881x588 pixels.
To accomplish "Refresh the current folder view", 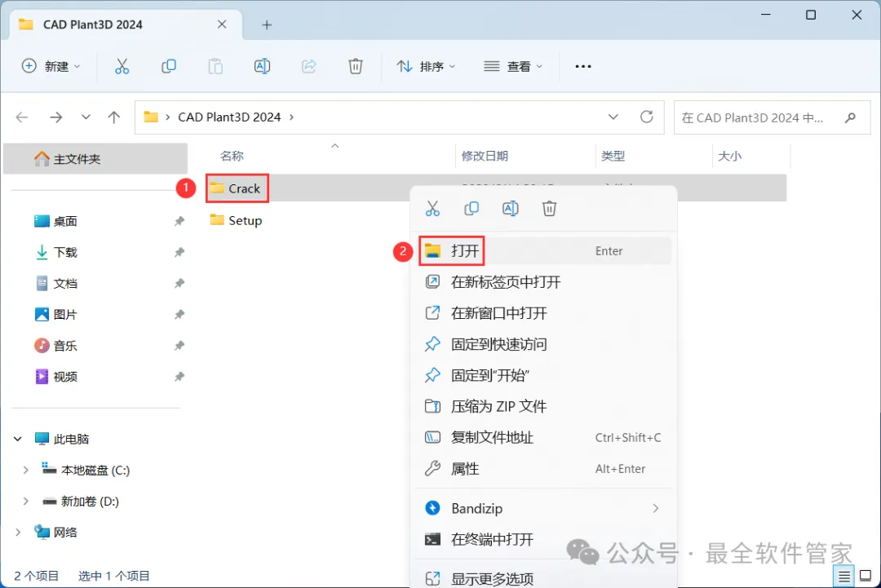I will click(647, 117).
